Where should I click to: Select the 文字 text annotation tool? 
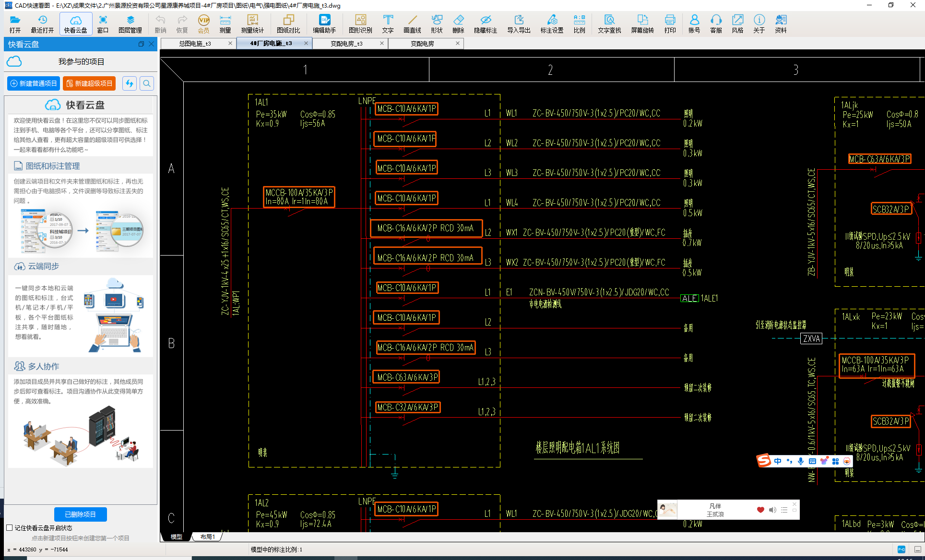pyautogui.click(x=388, y=23)
